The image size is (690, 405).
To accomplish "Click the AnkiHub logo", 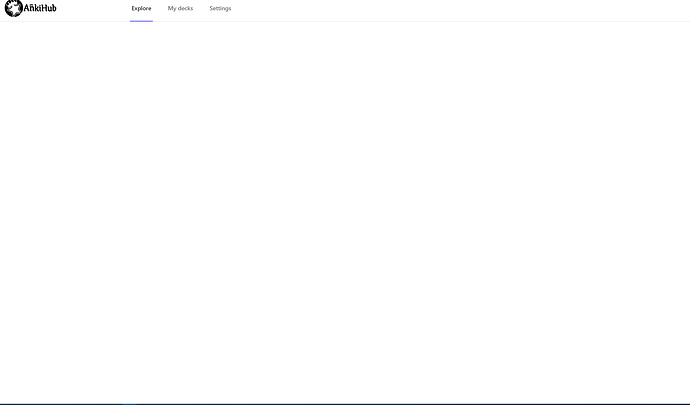I will tap(30, 8).
